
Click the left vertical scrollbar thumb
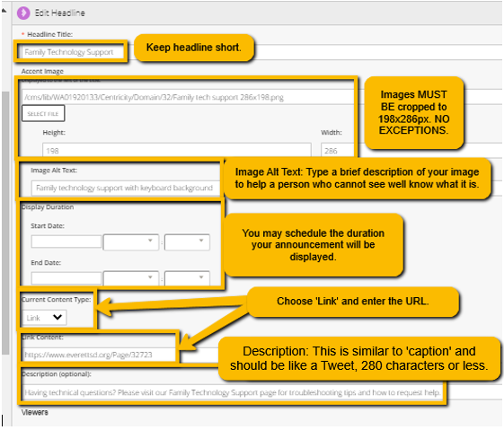pos(5,224)
